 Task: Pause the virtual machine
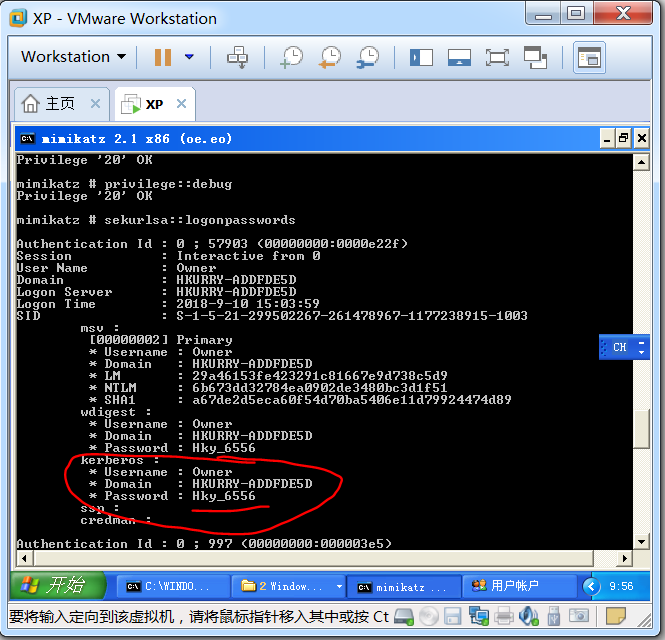coord(163,57)
